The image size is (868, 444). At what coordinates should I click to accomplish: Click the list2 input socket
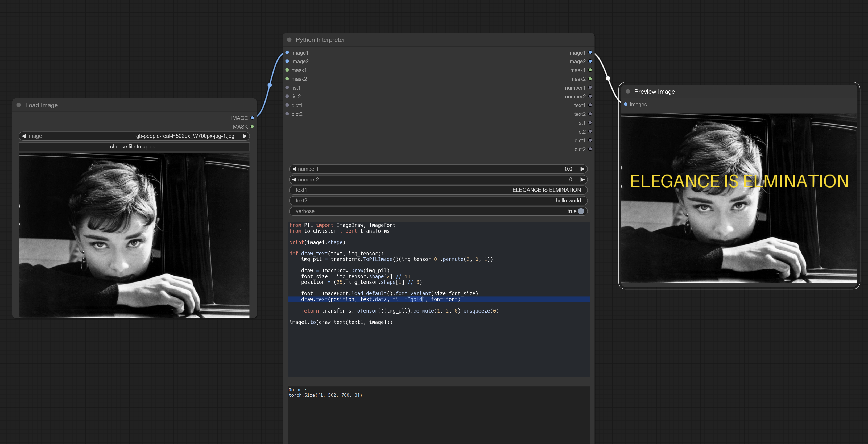[x=287, y=96]
